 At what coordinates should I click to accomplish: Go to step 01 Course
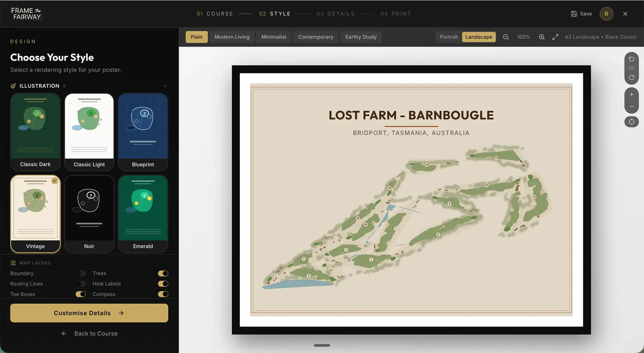(x=215, y=14)
